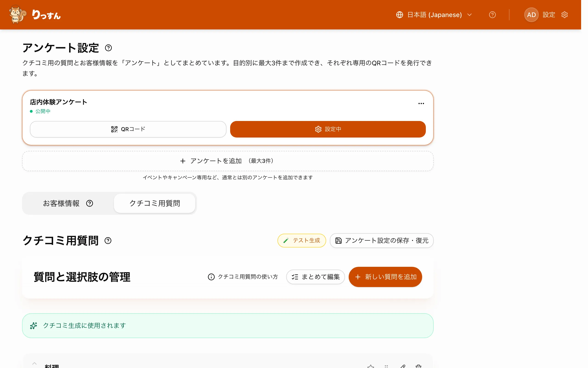Viewport: 588px width, 368px height.
Task: Open the help icon in the top header
Action: (492, 15)
